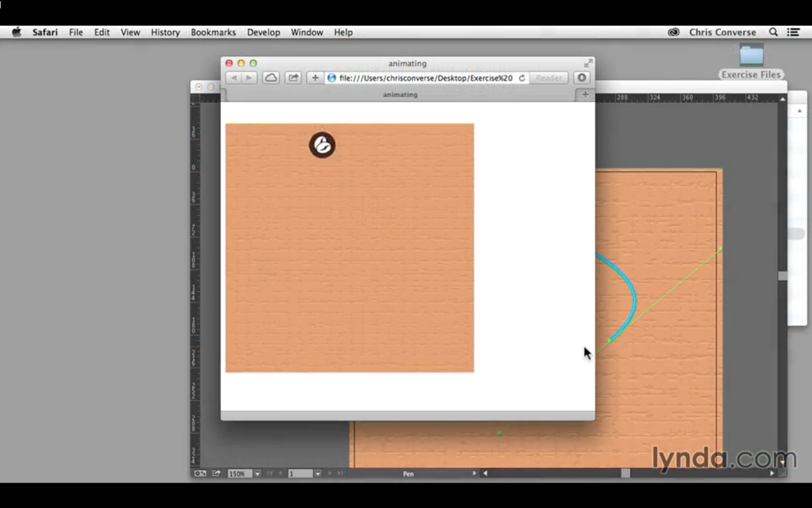
Task: Toggle the Notification Center list icon
Action: tap(793, 32)
